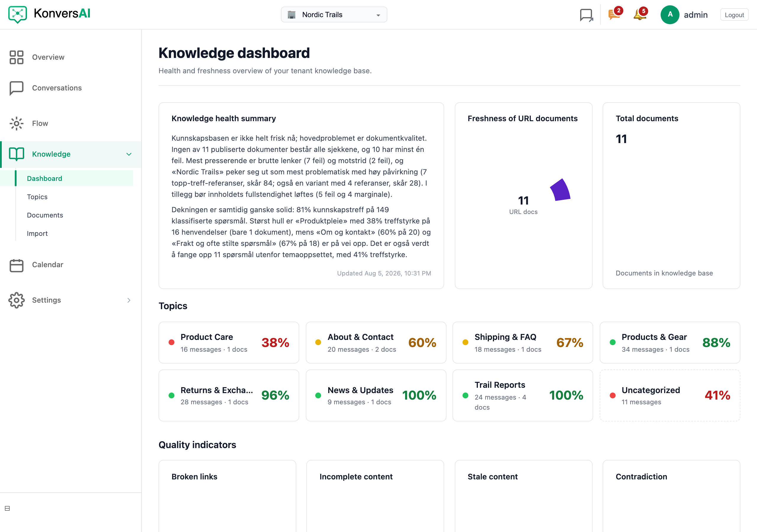Click the Conversations menu label

[x=57, y=88]
